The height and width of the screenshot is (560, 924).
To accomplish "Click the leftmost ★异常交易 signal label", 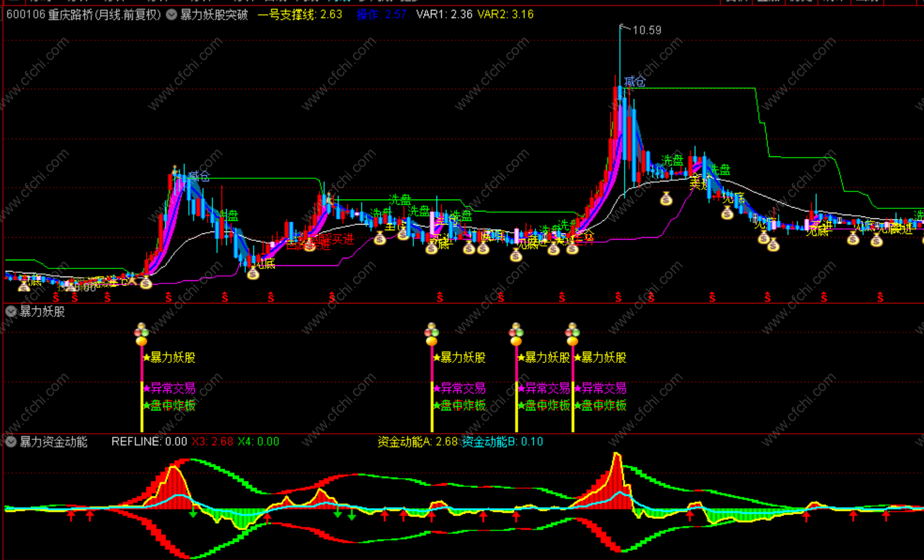I will point(169,388).
